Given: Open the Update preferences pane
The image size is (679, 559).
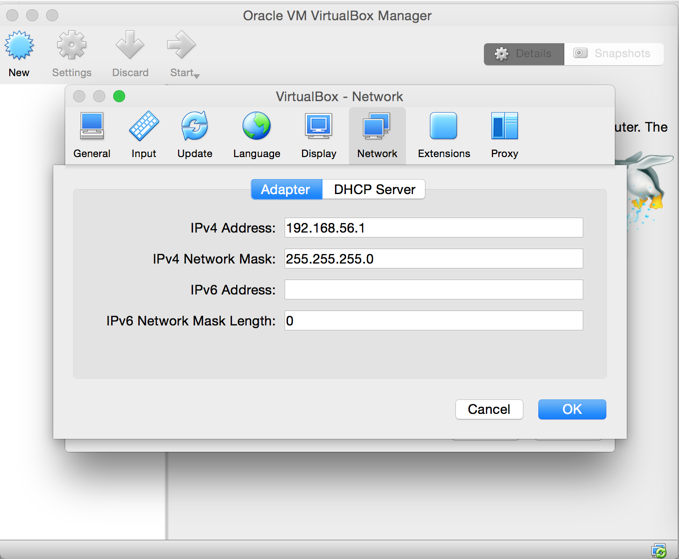Looking at the screenshot, I should (194, 135).
